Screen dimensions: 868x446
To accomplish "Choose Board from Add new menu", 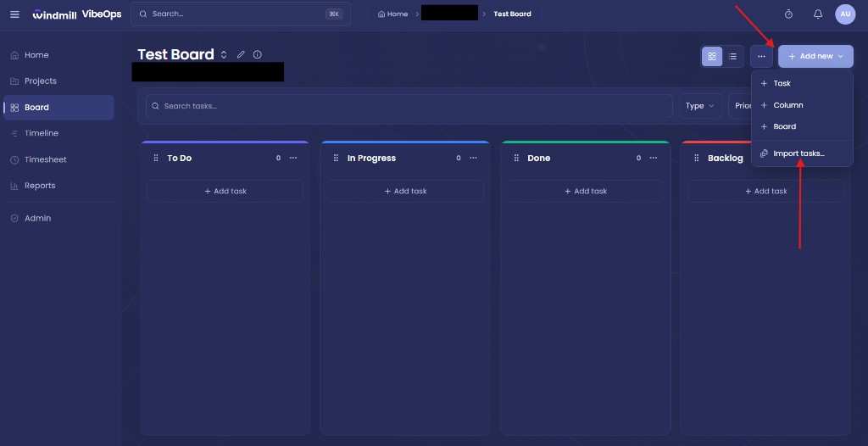I will (802, 126).
